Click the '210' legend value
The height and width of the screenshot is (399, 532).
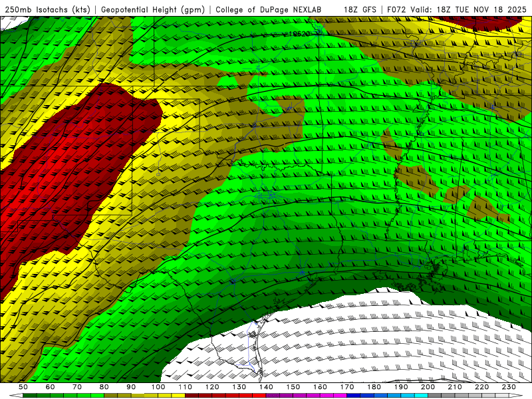tap(455, 387)
